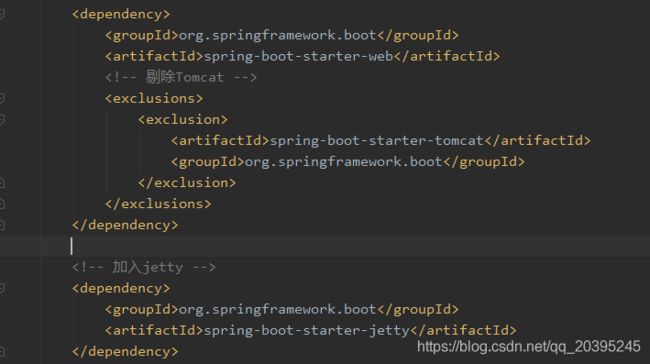The image size is (650, 364).
Task: Place cursor in spring-boot-starter-tomcat text
Action: [x=377, y=141]
